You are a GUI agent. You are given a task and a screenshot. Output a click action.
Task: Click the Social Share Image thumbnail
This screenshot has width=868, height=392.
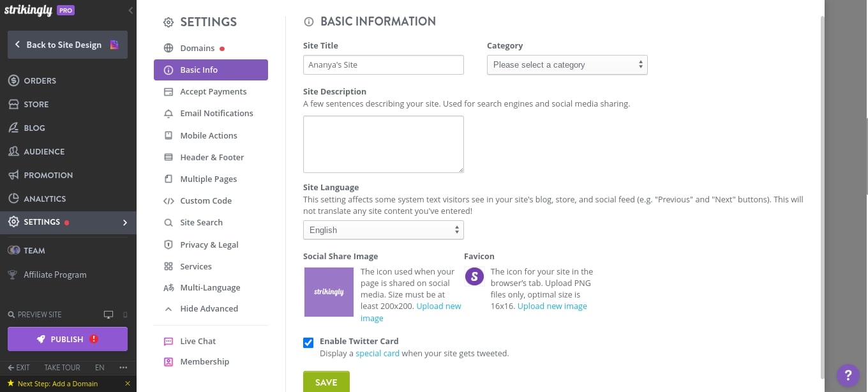[329, 292]
